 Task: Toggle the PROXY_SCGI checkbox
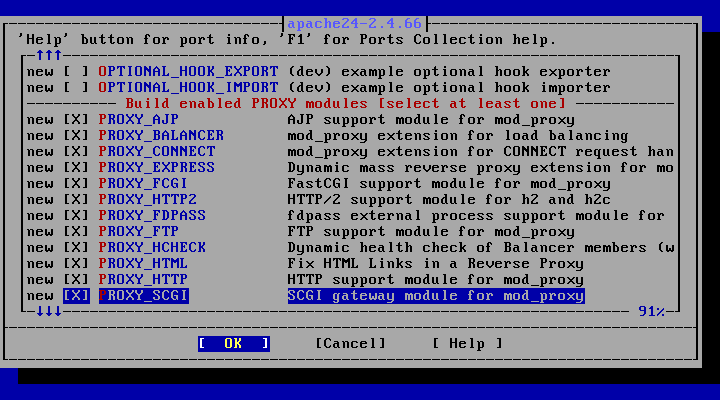[x=76, y=296]
